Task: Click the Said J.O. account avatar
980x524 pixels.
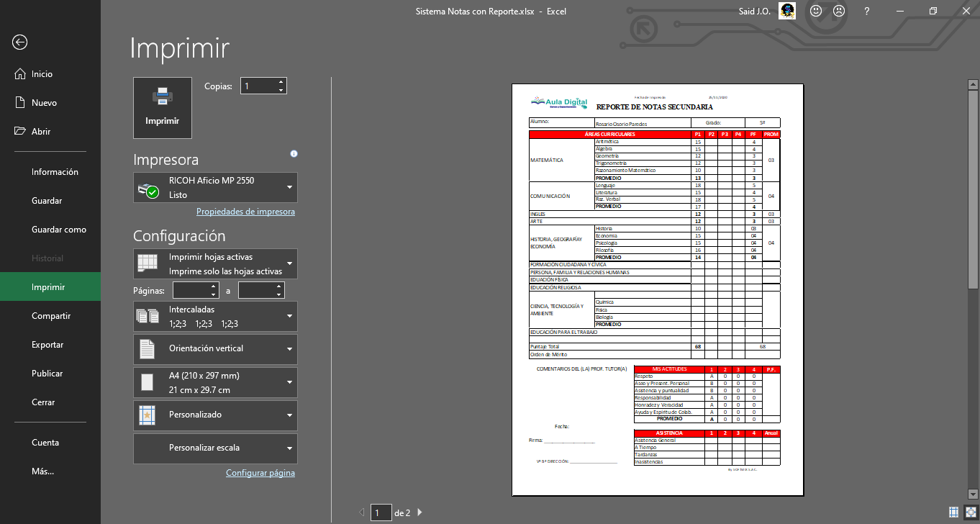Action: pos(787,11)
